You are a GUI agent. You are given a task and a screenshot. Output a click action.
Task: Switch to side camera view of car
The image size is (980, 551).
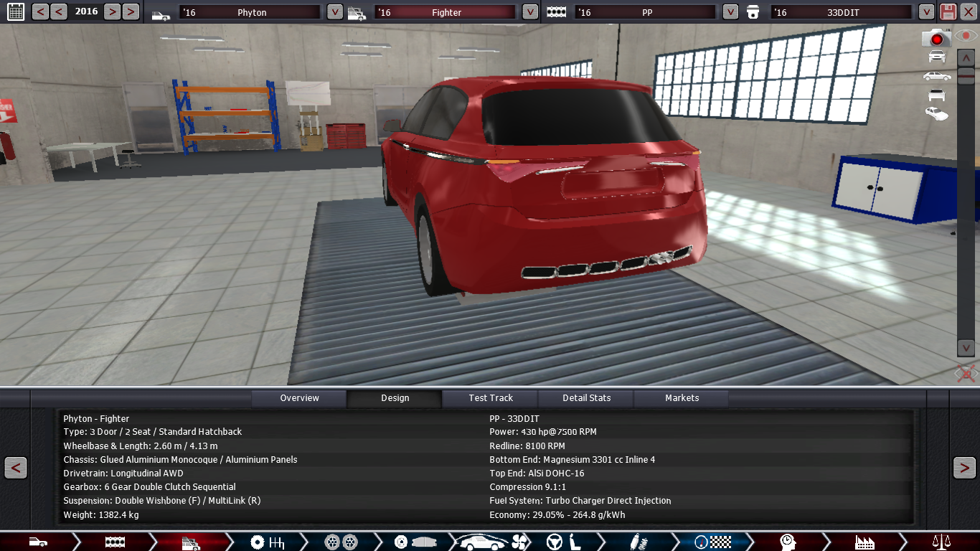point(937,76)
